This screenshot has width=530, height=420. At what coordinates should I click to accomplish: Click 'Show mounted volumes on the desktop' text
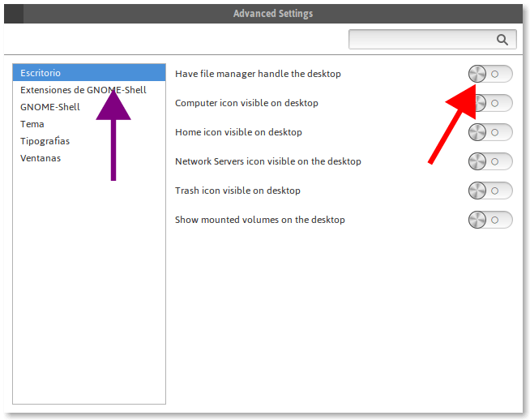pyautogui.click(x=259, y=220)
